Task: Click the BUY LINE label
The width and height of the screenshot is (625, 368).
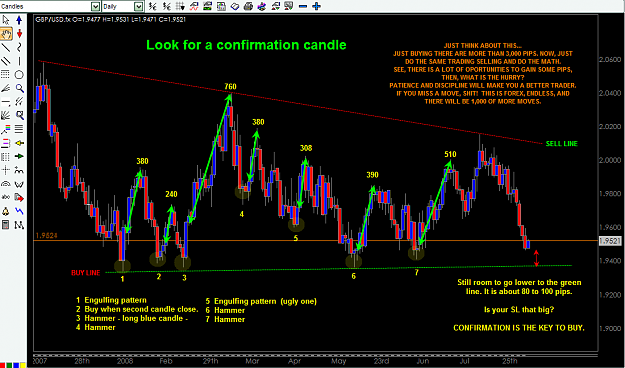Action: [85, 273]
